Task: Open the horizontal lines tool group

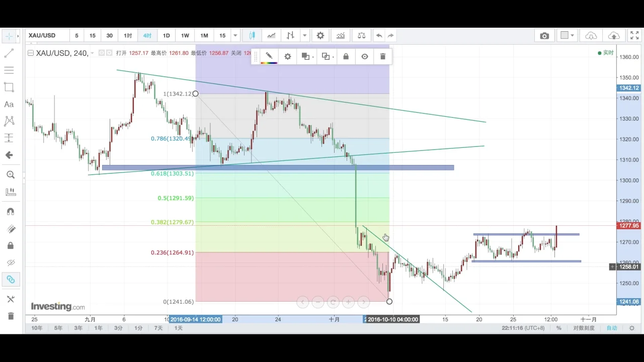Action: coord(9,70)
